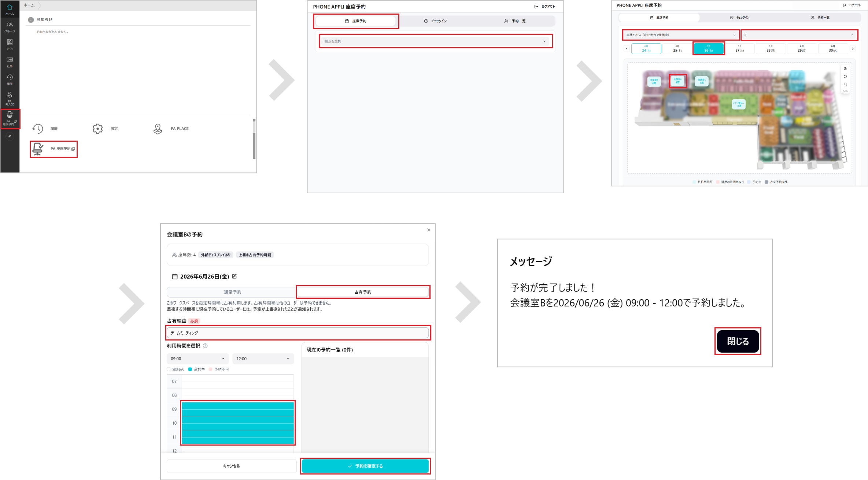Open the 本社オフィス location dropdown
This screenshot has width=868, height=480.
pyautogui.click(x=681, y=35)
